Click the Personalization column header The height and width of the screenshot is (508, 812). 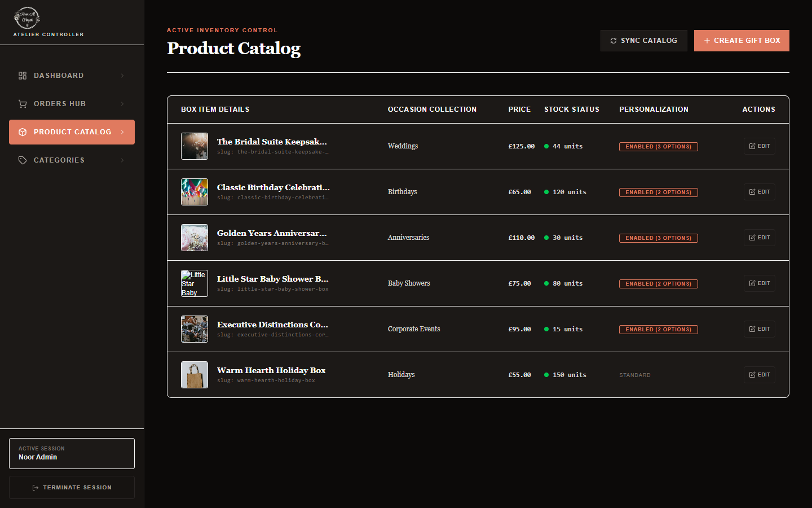point(654,110)
